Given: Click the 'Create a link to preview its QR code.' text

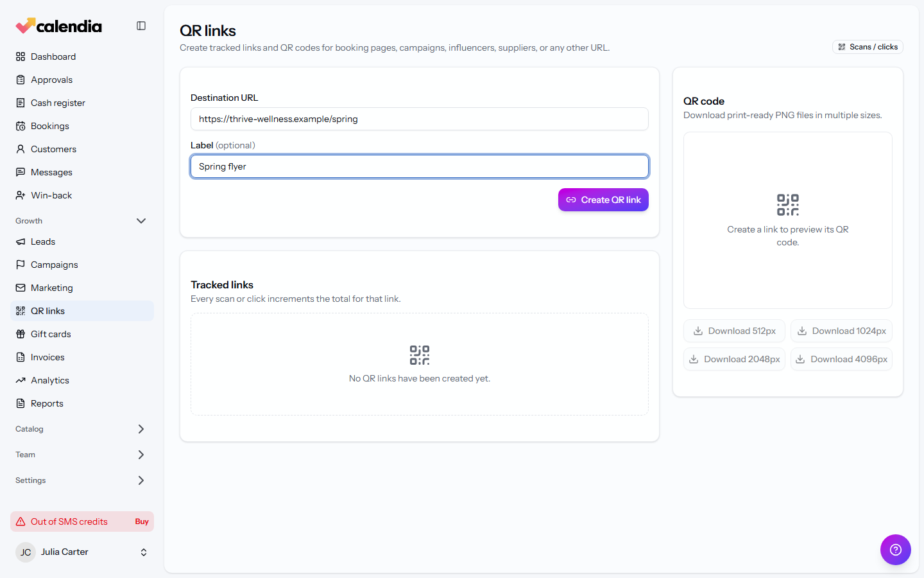Looking at the screenshot, I should pyautogui.click(x=788, y=236).
